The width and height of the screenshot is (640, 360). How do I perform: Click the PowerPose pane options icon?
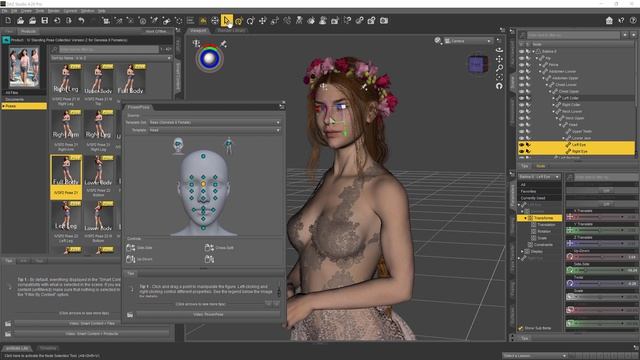click(282, 107)
